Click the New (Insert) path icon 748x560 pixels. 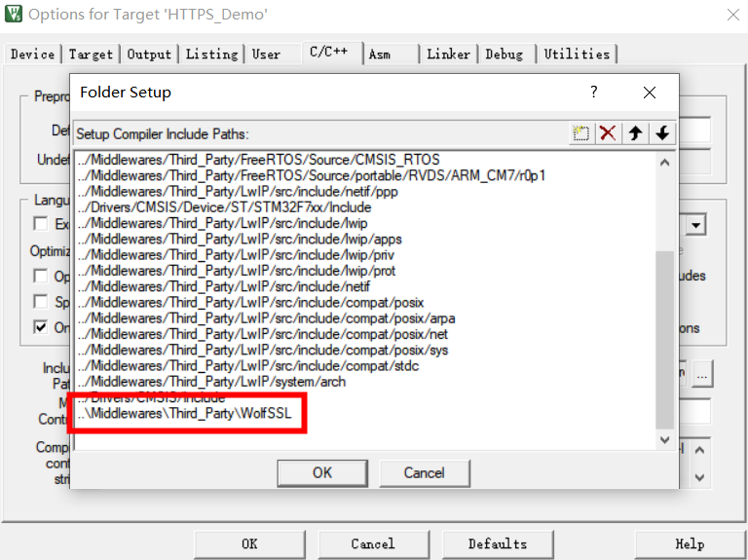(x=581, y=133)
